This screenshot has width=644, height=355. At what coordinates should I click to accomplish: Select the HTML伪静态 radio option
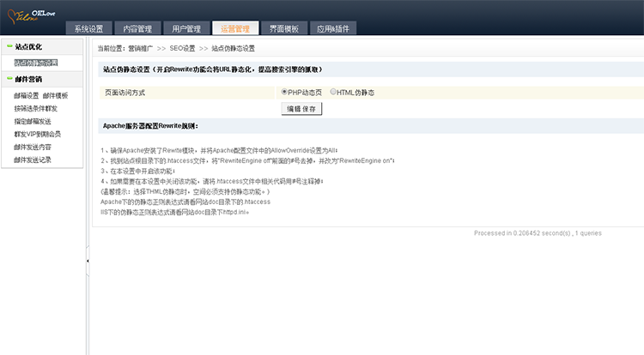[x=333, y=92]
